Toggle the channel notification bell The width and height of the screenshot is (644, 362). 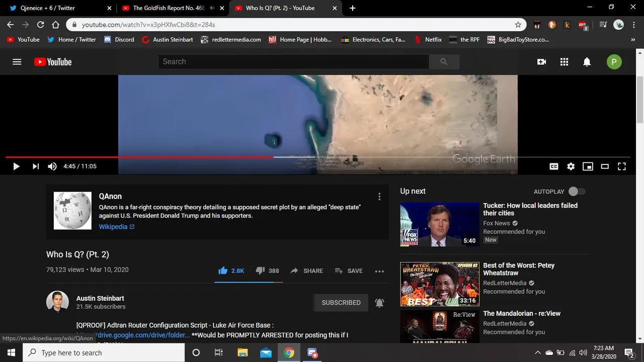[x=379, y=303]
